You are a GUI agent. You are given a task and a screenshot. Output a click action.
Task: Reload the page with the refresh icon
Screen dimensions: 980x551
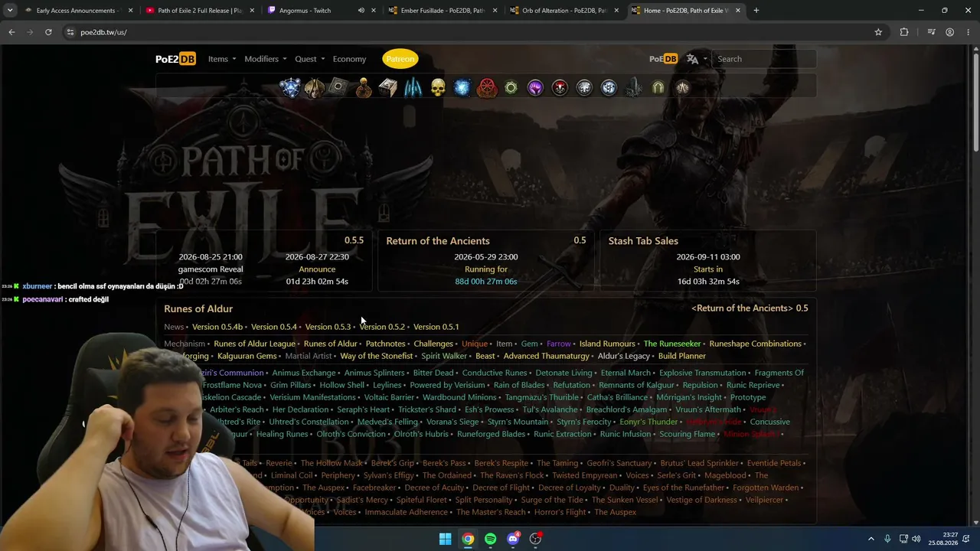pyautogui.click(x=48, y=32)
